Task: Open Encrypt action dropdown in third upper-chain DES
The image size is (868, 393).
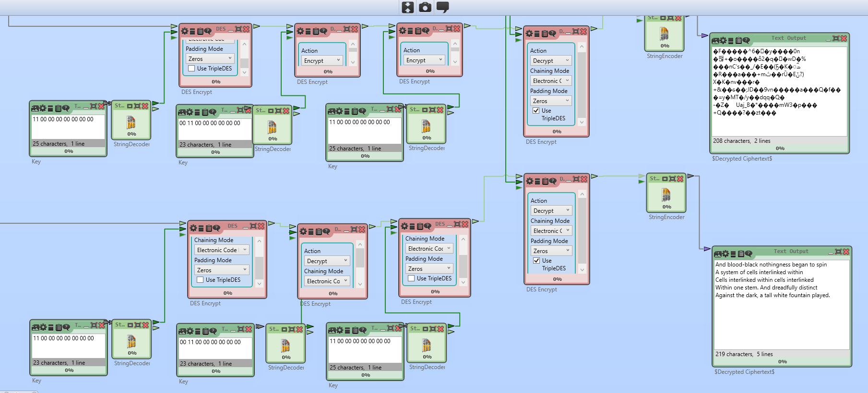Action: (424, 60)
